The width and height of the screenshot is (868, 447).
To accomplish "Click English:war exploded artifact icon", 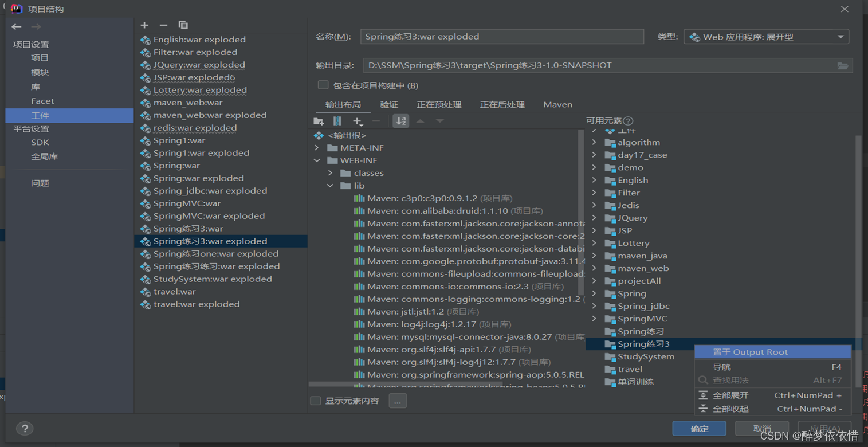I will tap(146, 40).
